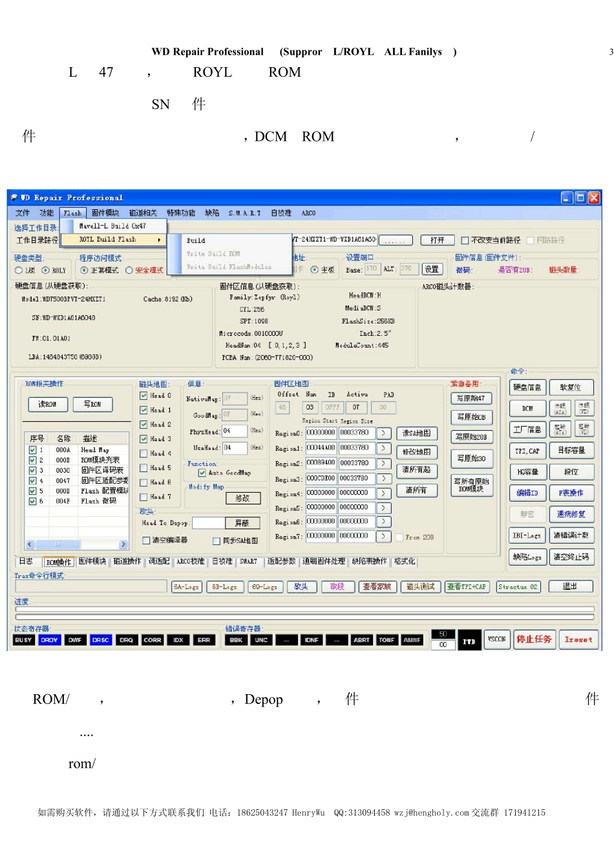The height and width of the screenshot is (868, 614).
Task: Click the PhysHead hex input field
Action: (235, 431)
